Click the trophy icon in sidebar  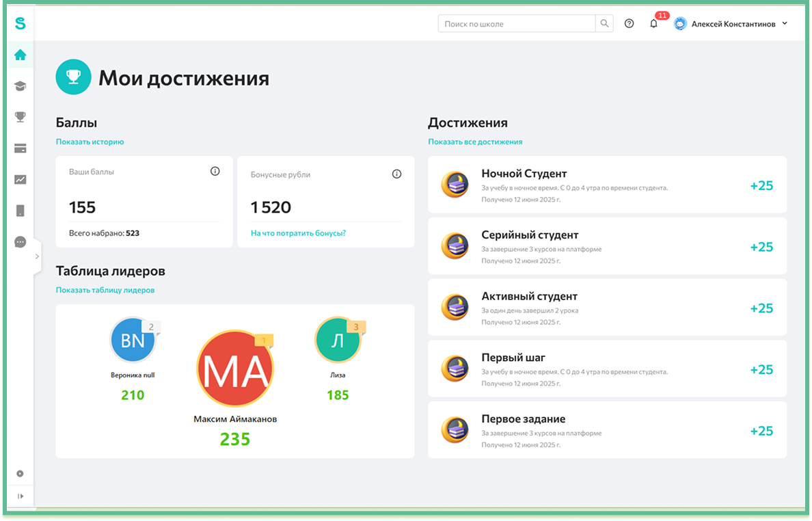[20, 117]
